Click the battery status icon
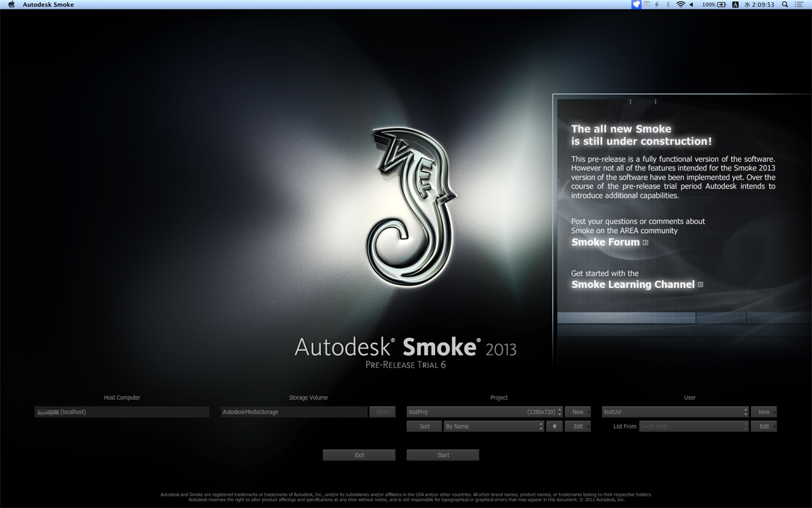812x508 pixels. [x=721, y=4]
